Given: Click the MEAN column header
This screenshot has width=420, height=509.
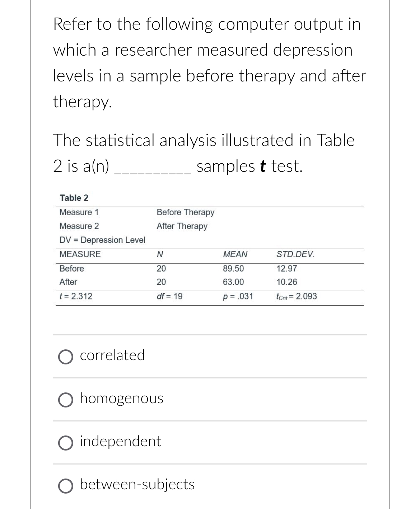Looking at the screenshot, I should coord(235,254).
